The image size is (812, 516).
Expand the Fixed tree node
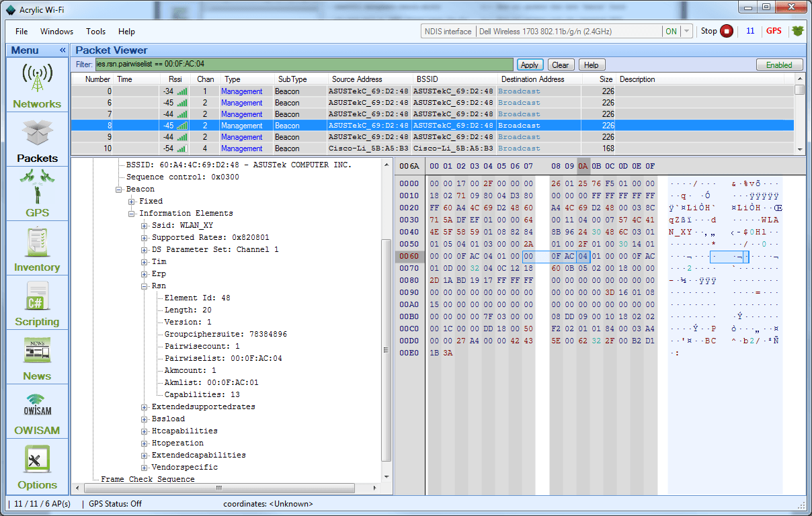tap(132, 202)
